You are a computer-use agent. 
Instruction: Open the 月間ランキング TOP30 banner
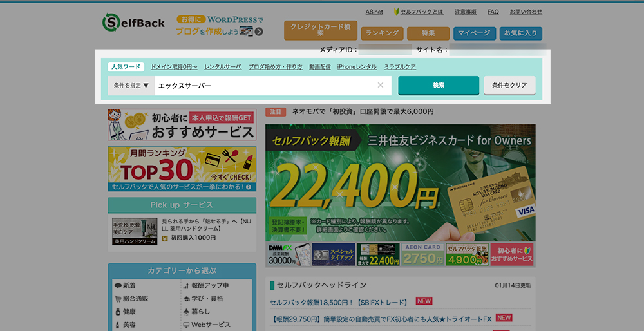pyautogui.click(x=182, y=169)
